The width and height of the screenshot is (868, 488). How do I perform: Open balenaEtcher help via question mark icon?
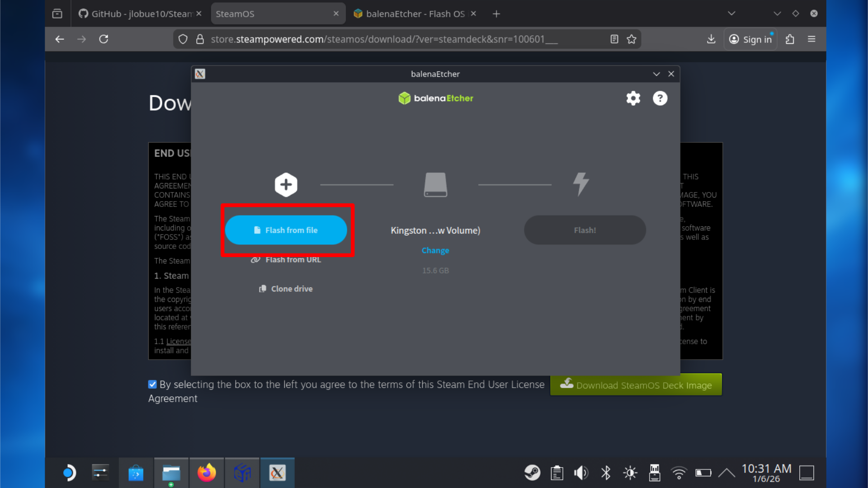point(660,98)
